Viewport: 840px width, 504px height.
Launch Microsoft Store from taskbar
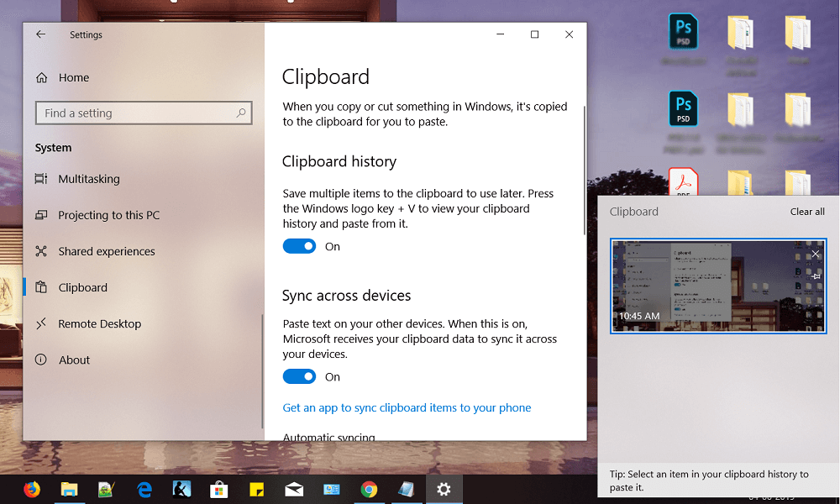(218, 489)
